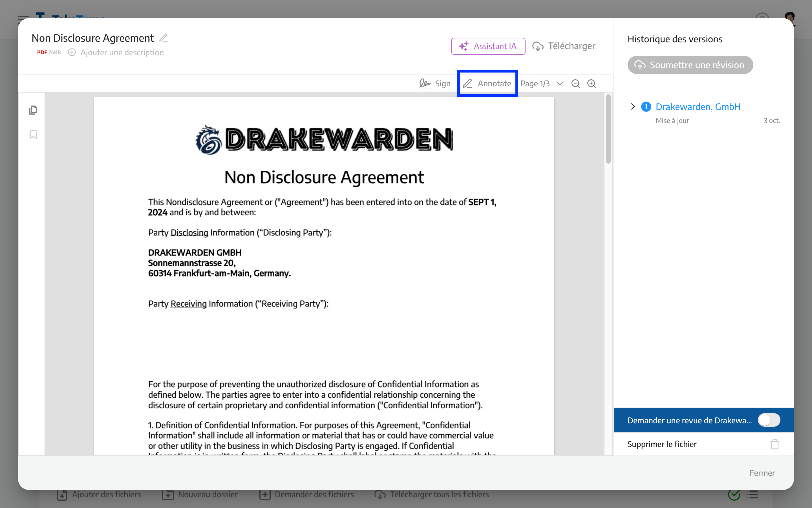Click the document vertical scrollbar
Viewport: 812px width, 508px height.
coord(608,129)
